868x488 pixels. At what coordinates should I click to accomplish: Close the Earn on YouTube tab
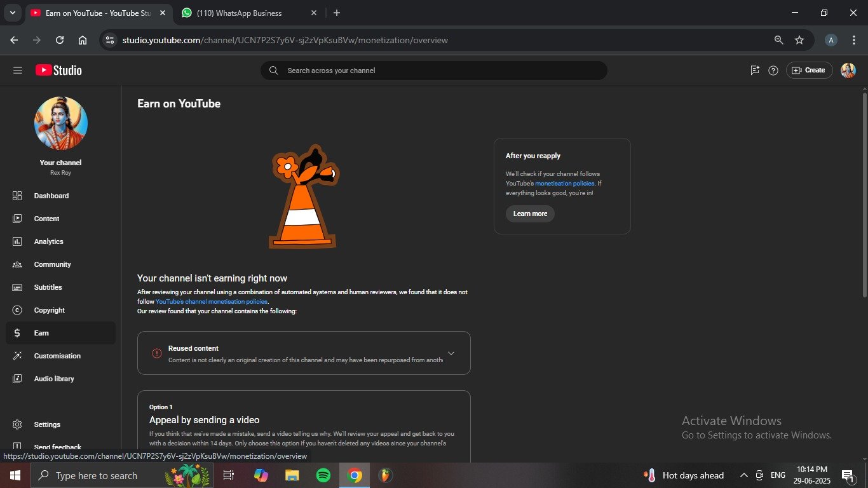pyautogui.click(x=163, y=13)
